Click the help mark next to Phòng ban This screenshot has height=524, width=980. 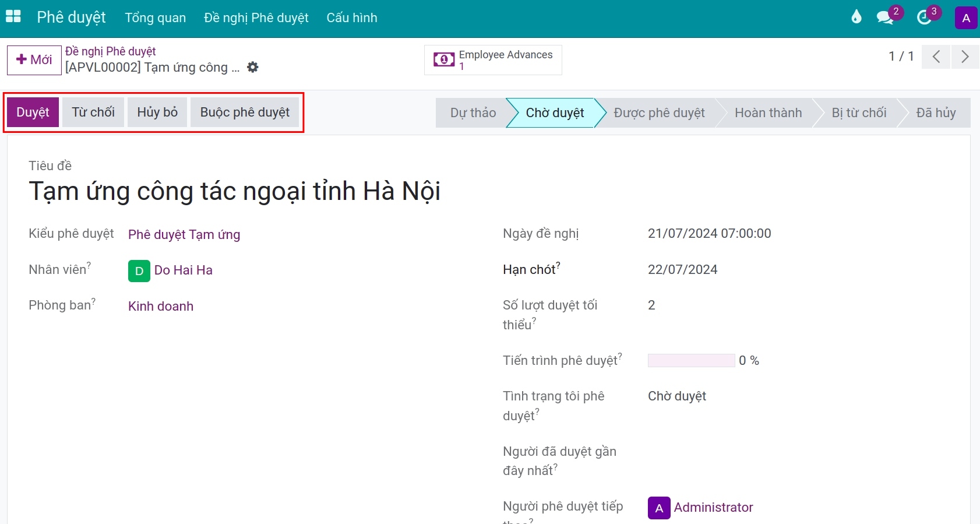[x=93, y=301]
